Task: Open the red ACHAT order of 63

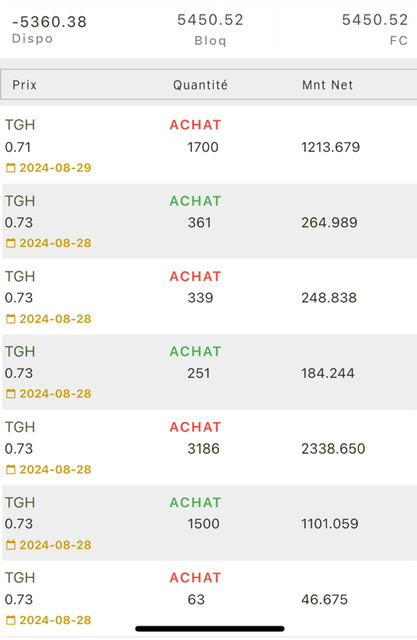Action: [x=195, y=578]
